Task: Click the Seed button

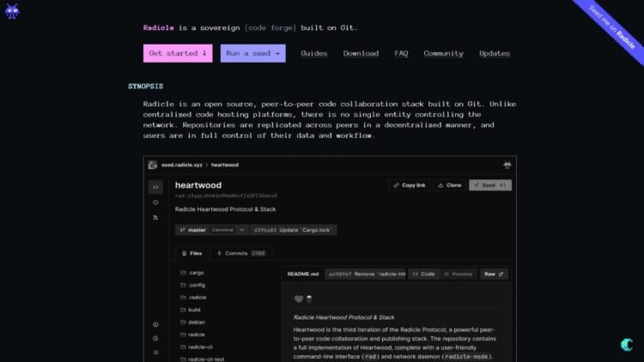Action: [490, 185]
